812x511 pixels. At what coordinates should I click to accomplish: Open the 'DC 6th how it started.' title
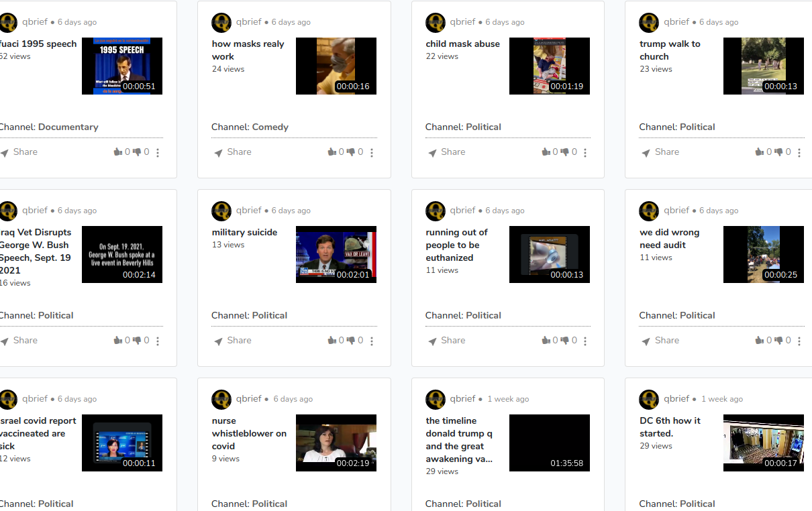click(x=670, y=427)
